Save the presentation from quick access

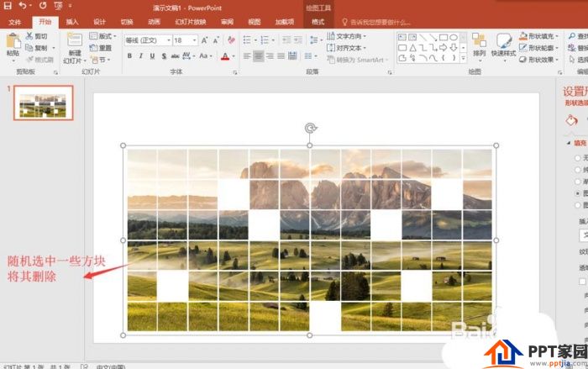click(x=8, y=6)
